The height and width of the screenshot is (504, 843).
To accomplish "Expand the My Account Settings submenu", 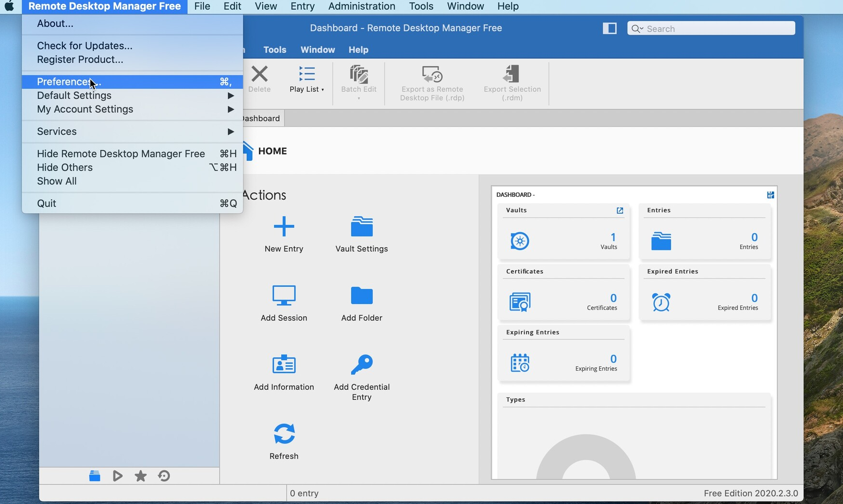I will tap(132, 109).
